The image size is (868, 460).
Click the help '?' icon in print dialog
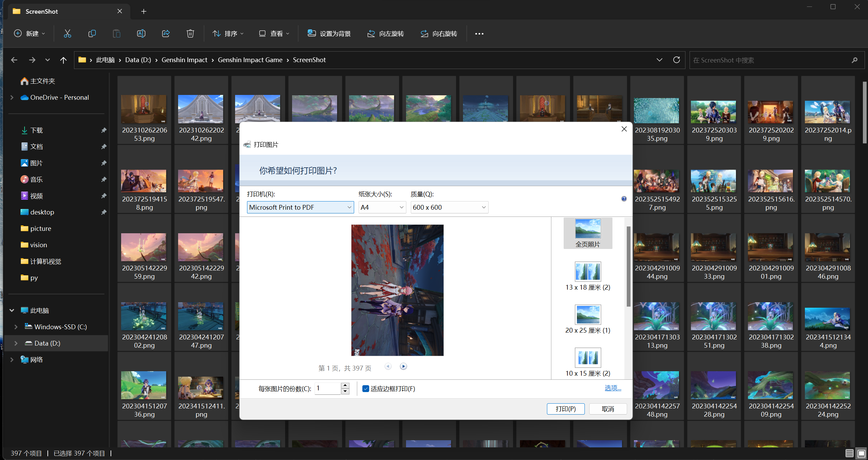coord(623,199)
